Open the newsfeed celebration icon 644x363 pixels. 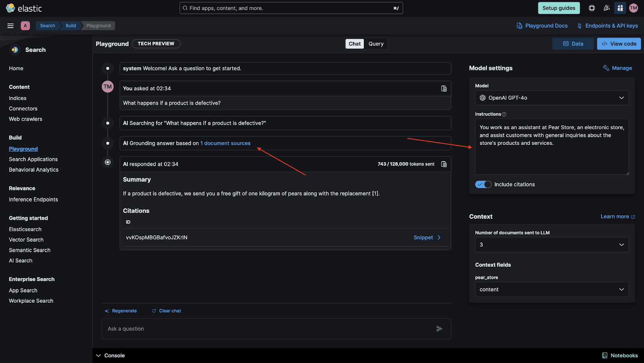[x=606, y=8]
